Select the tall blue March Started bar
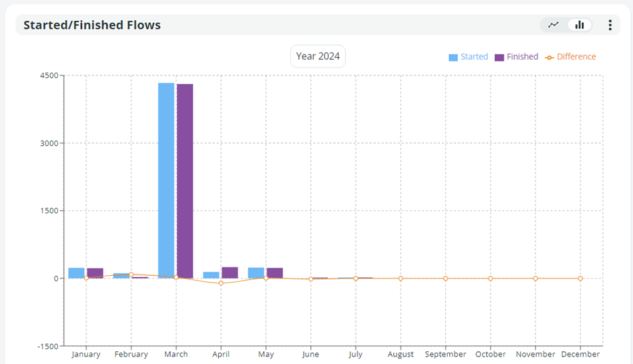Screen dimensions: 633x364 166,180
